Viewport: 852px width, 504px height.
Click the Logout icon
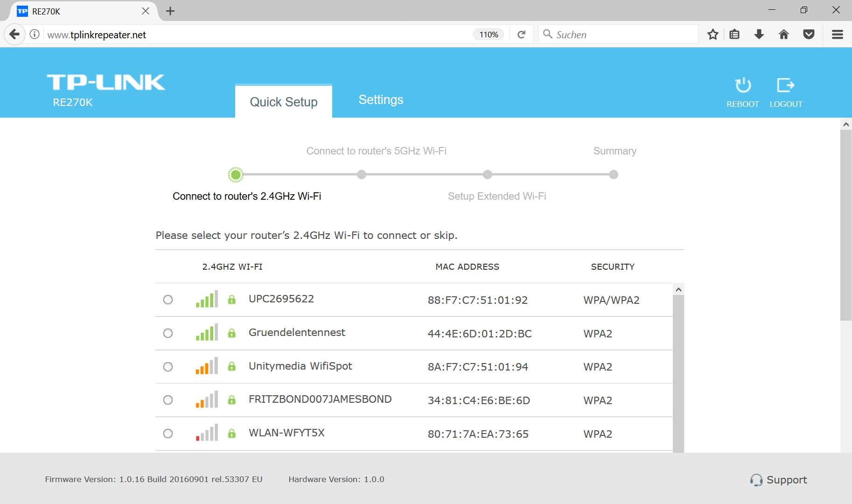point(785,85)
